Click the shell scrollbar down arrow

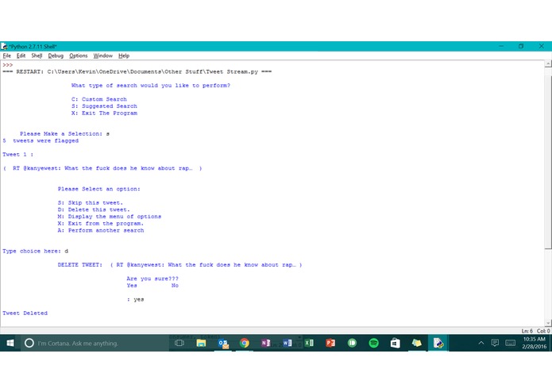pos(548,323)
